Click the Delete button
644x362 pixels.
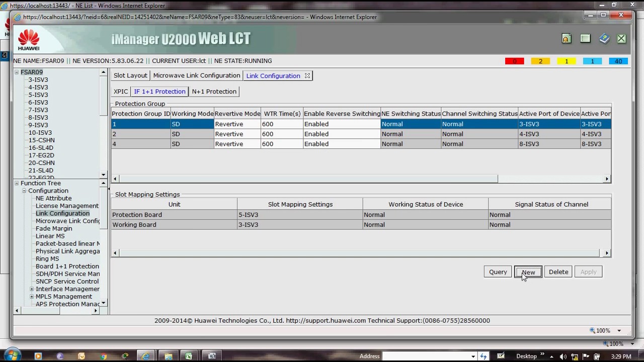coord(558,272)
